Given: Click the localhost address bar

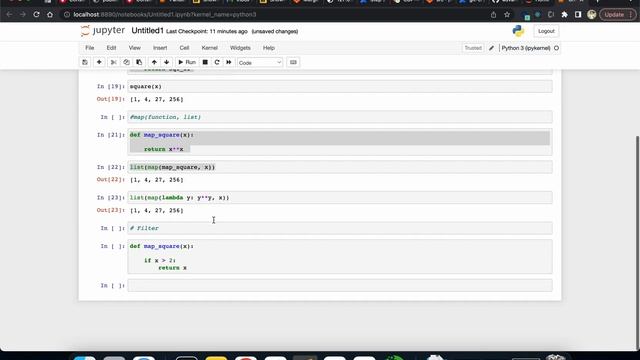Looking at the screenshot, I should 273,15.
